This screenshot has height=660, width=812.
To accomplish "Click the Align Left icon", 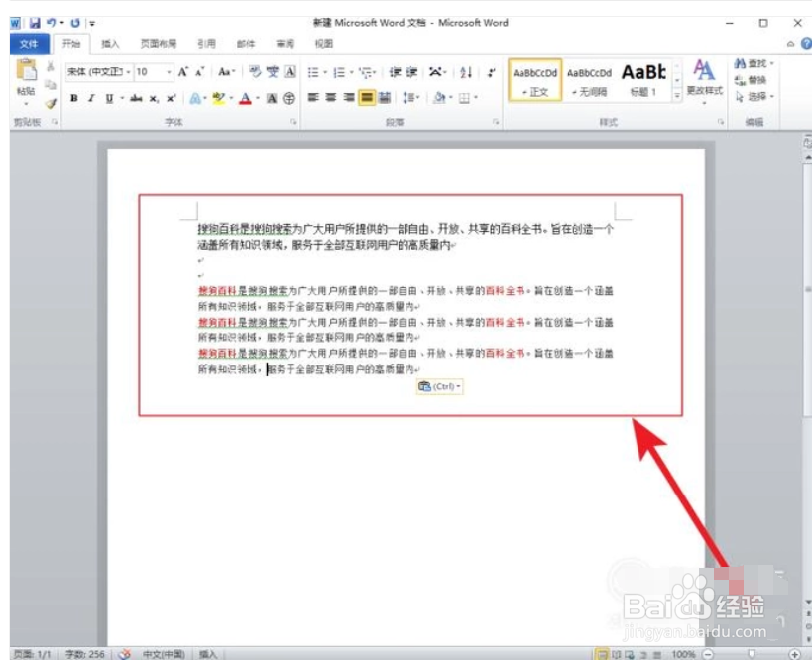I will click(x=313, y=97).
